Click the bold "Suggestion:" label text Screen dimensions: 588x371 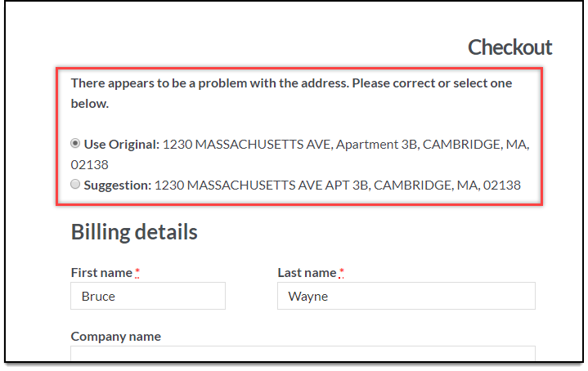pyautogui.click(x=118, y=185)
